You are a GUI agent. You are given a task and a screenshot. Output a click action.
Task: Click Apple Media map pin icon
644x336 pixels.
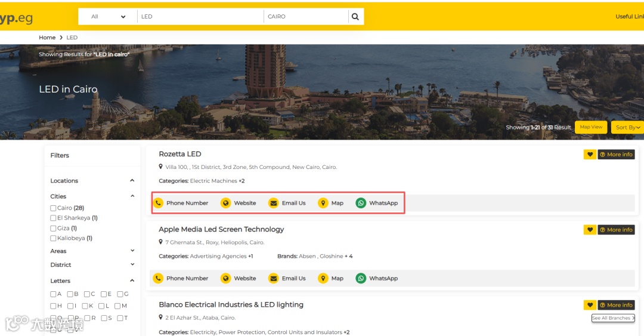pyautogui.click(x=323, y=278)
